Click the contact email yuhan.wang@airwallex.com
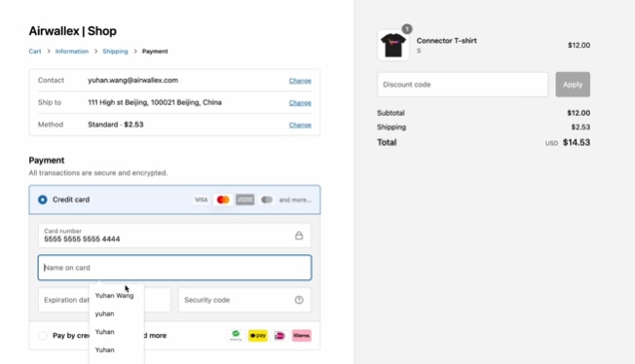The image size is (635, 364). [x=132, y=80]
